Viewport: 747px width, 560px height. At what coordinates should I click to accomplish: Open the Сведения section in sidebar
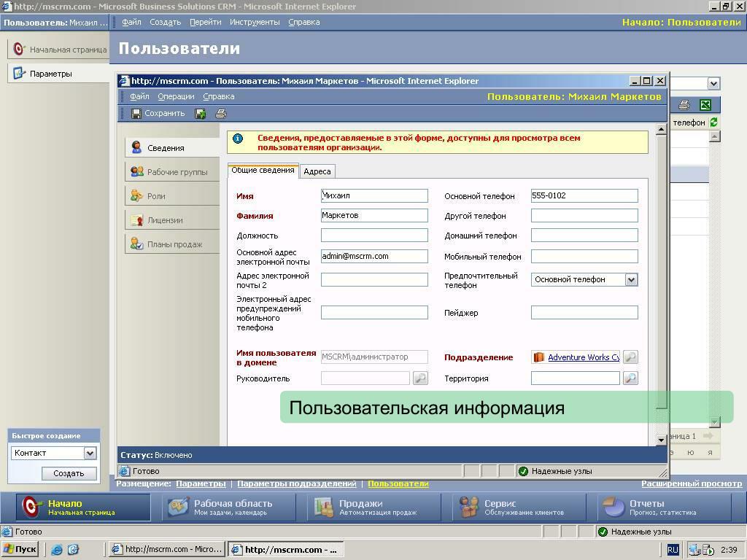coord(172,148)
